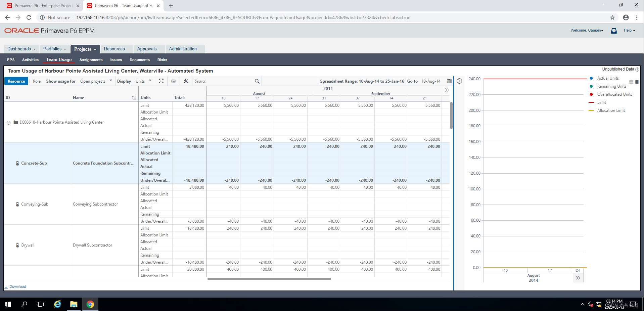Open the print preview icon
The image size is (644, 311).
(x=174, y=81)
